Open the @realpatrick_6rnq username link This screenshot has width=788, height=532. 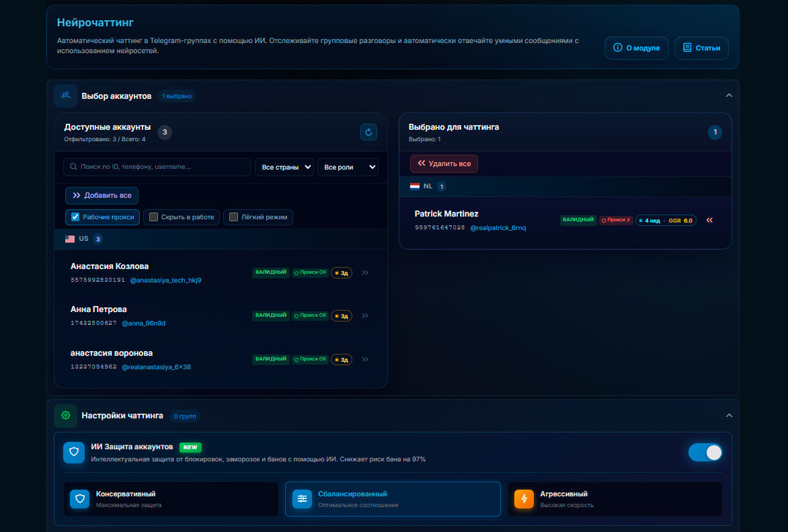click(498, 228)
